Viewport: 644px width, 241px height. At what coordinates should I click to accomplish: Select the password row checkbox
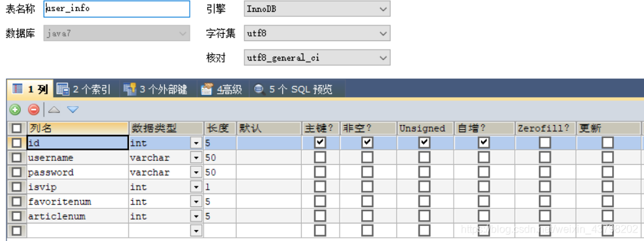click(x=16, y=173)
